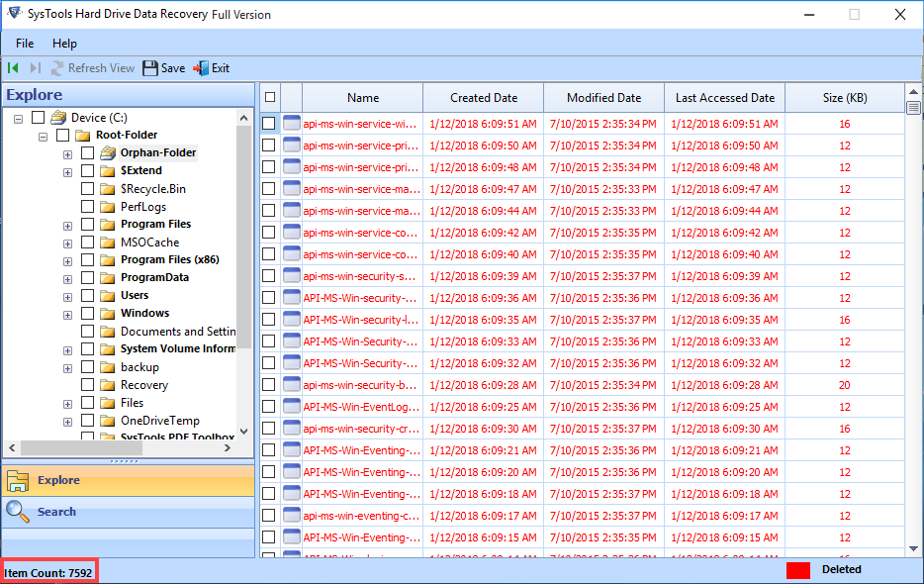Click the Save floppy disk icon
This screenshot has height=584, width=924.
coord(150,68)
